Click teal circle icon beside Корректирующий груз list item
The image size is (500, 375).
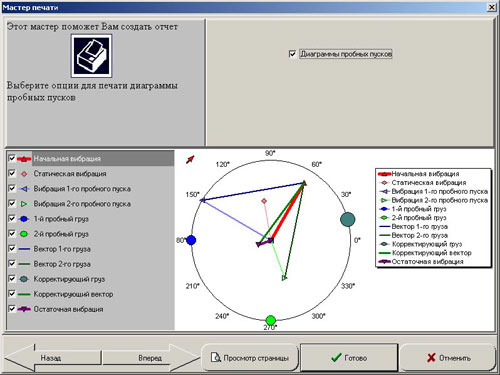pos(24,279)
